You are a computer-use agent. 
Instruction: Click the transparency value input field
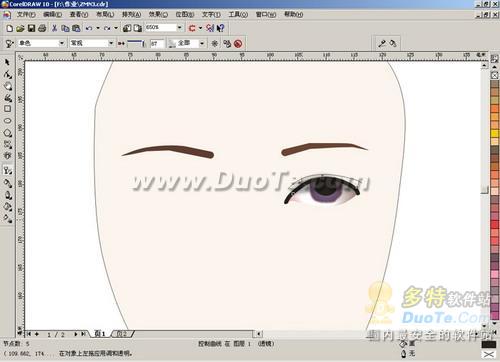[157, 44]
